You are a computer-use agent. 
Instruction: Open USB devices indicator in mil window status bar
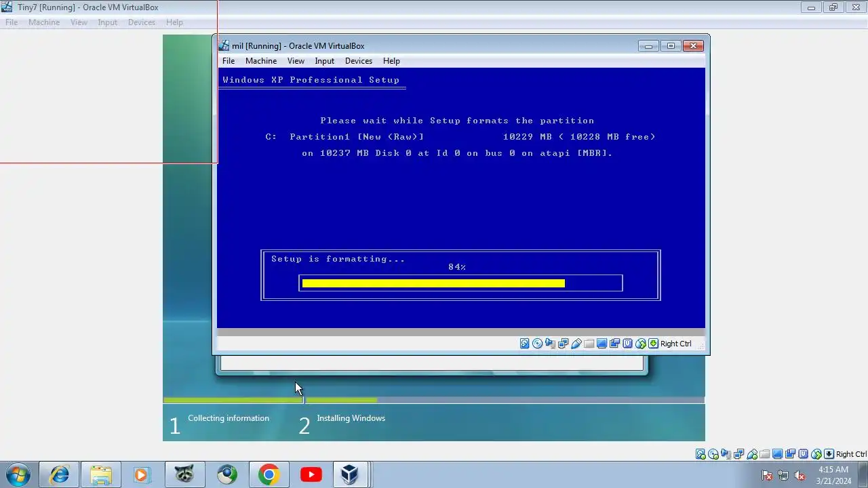pos(576,344)
